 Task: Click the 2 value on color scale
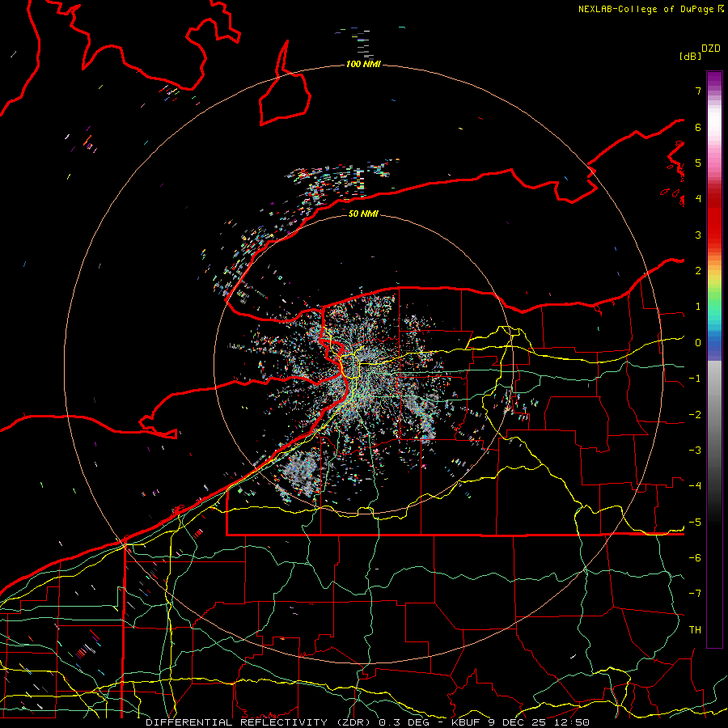(698, 271)
